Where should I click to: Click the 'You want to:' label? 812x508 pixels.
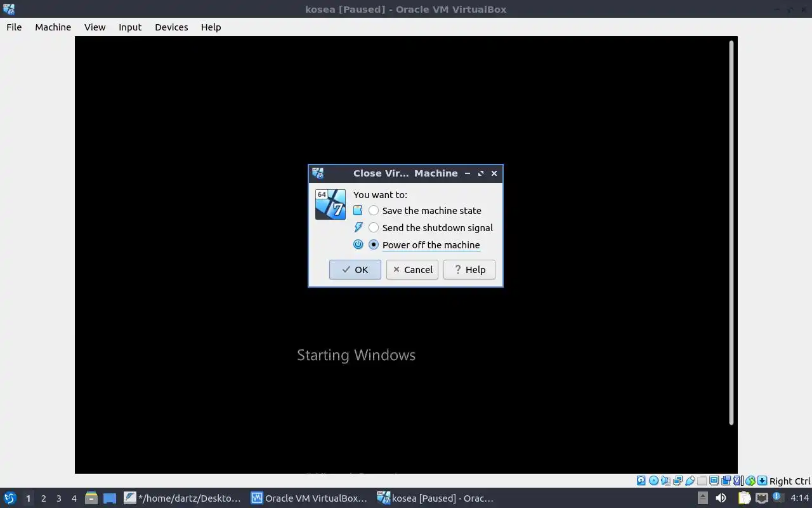click(x=380, y=194)
